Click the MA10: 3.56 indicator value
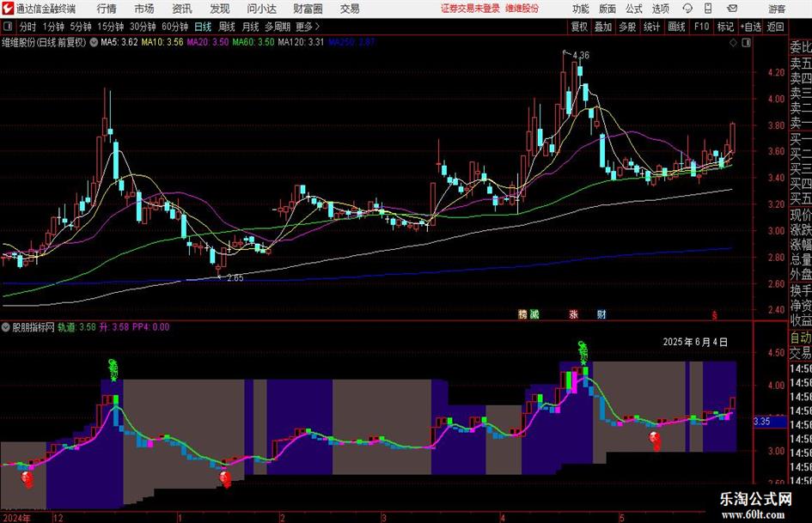 point(162,42)
